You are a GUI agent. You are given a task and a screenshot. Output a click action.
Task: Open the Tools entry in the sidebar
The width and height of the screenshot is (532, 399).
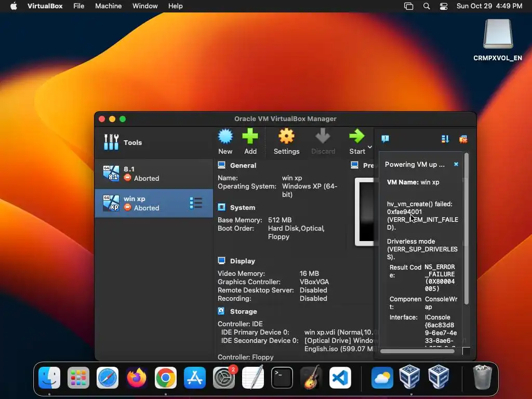pos(154,142)
